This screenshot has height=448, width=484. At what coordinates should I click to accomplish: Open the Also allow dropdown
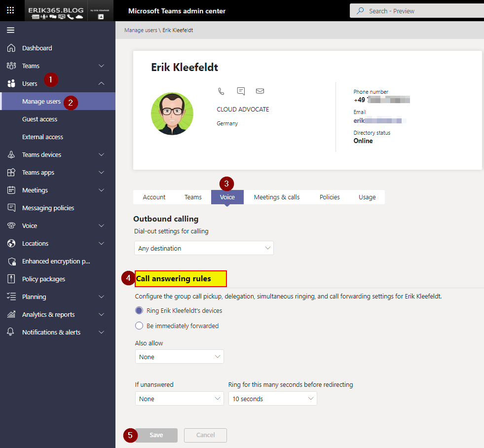(x=179, y=357)
